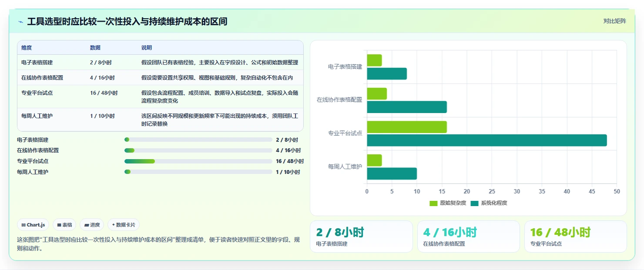Image resolution: width=644 pixels, height=270 pixels.
Task: Click the 4 / 16小时 value beside the progress bar
Action: pyautogui.click(x=288, y=150)
